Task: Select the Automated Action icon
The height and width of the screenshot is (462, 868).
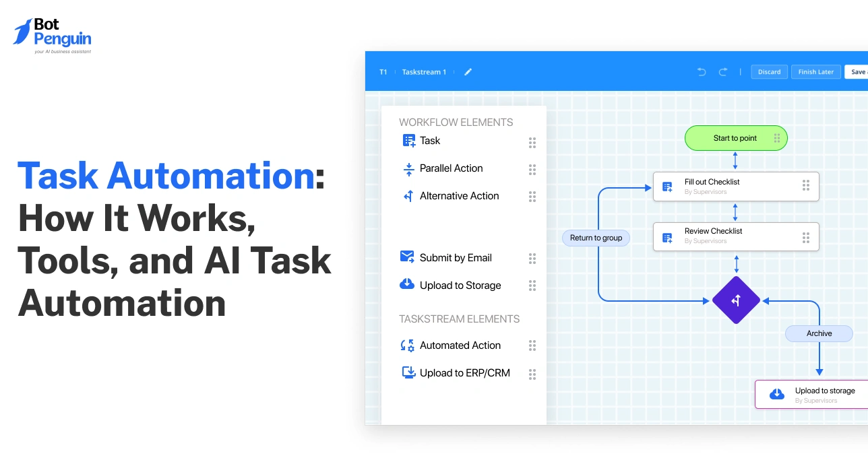Action: (x=406, y=345)
